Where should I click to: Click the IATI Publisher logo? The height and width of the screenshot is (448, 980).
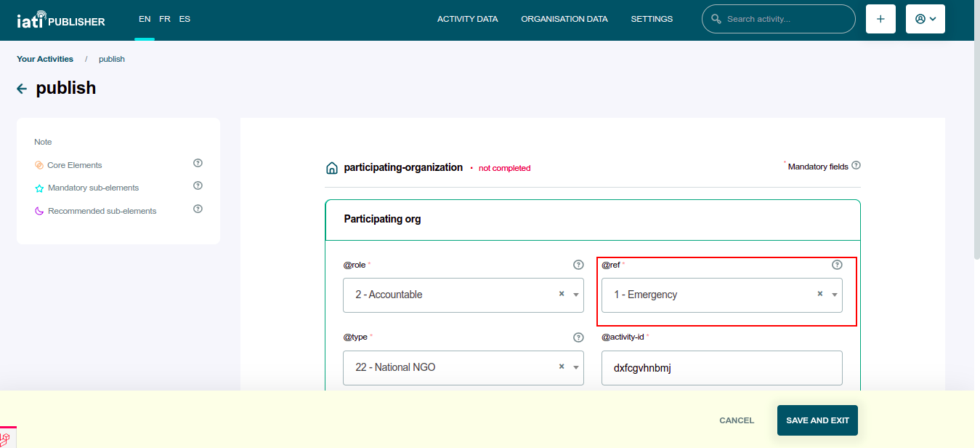tap(61, 20)
